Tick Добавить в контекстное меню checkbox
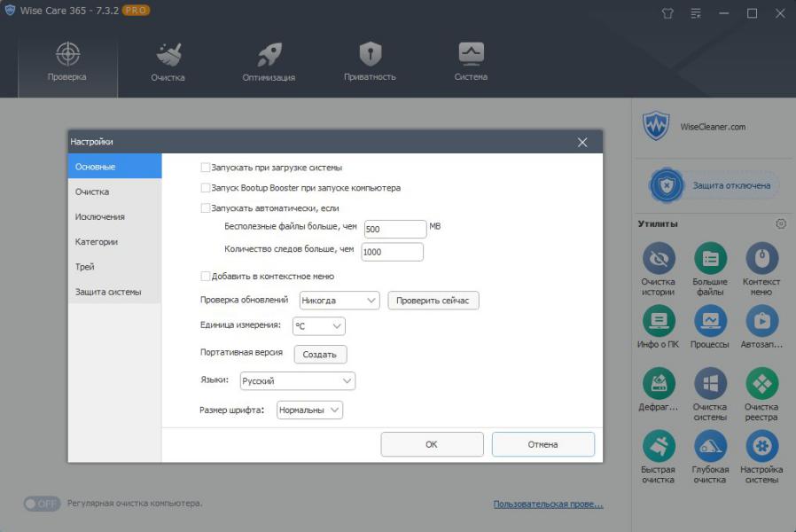 pyautogui.click(x=206, y=277)
